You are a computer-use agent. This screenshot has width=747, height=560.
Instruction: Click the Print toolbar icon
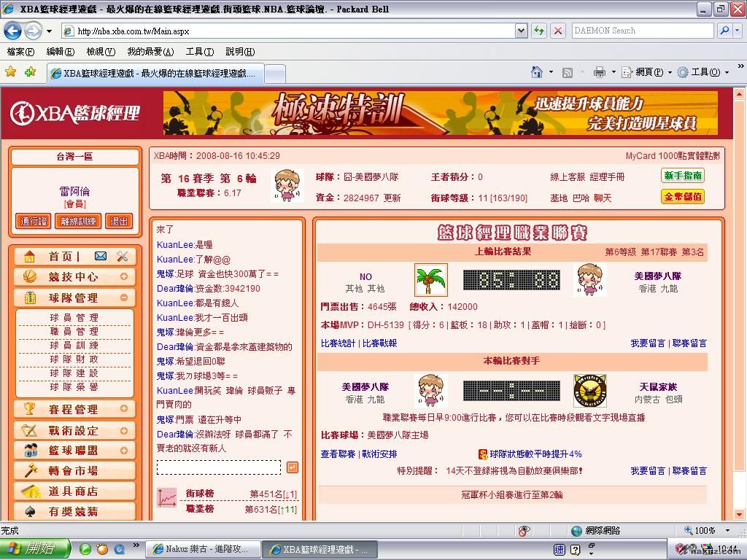600,72
